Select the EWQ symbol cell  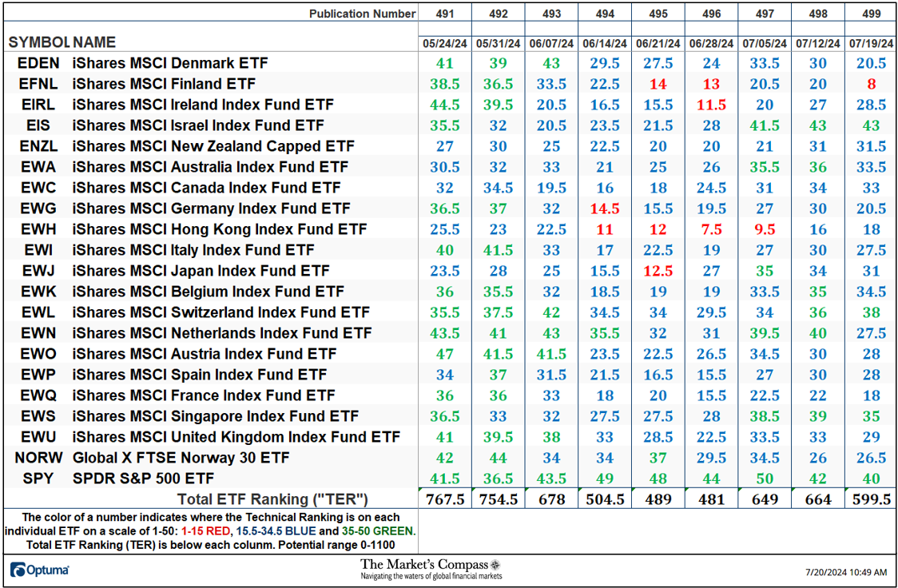coord(38,395)
